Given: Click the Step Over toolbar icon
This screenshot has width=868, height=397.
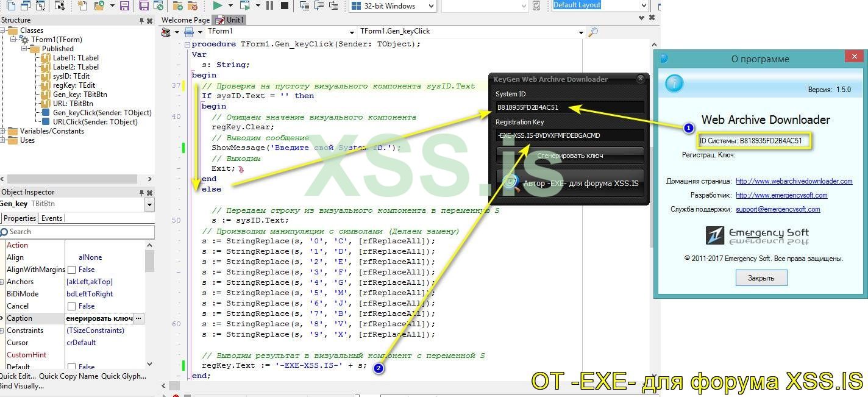Looking at the screenshot, I should (319, 5).
